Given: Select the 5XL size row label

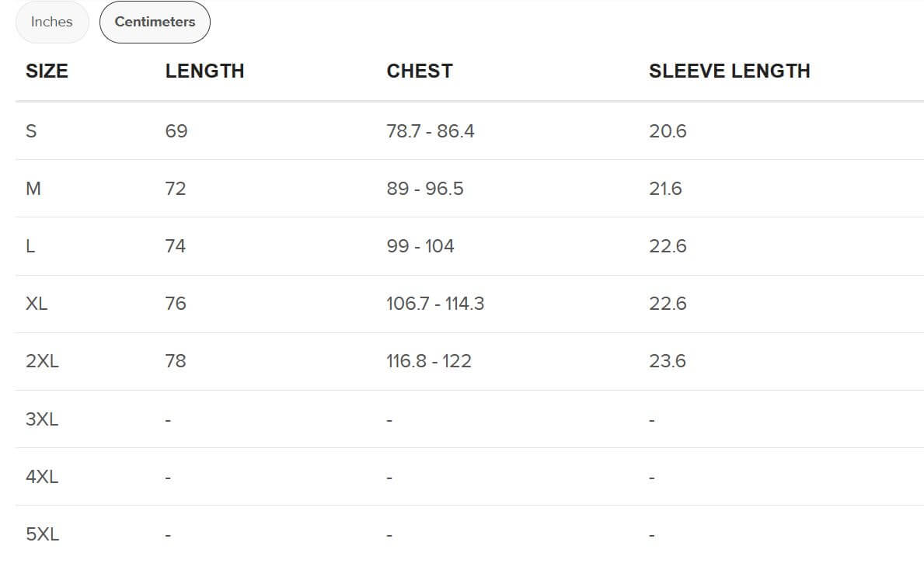Looking at the screenshot, I should point(43,534).
